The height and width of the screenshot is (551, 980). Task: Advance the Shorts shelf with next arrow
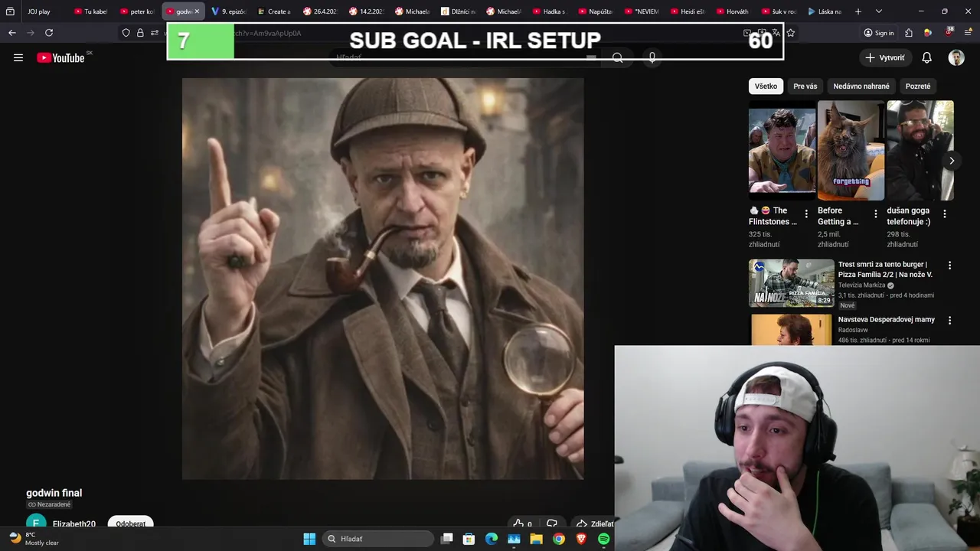click(952, 161)
